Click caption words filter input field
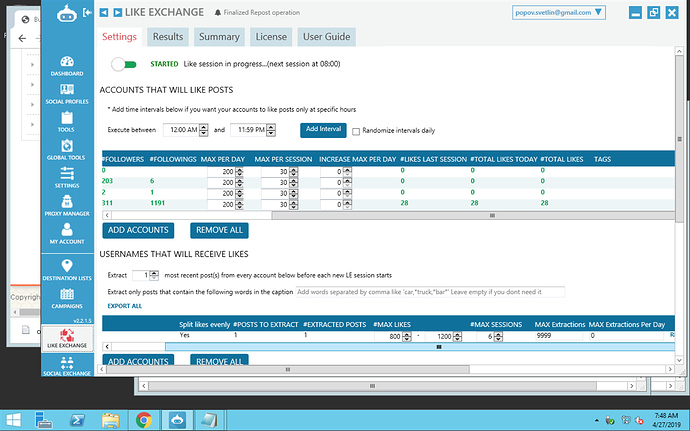Viewport: 690px width, 431px height. click(430, 292)
